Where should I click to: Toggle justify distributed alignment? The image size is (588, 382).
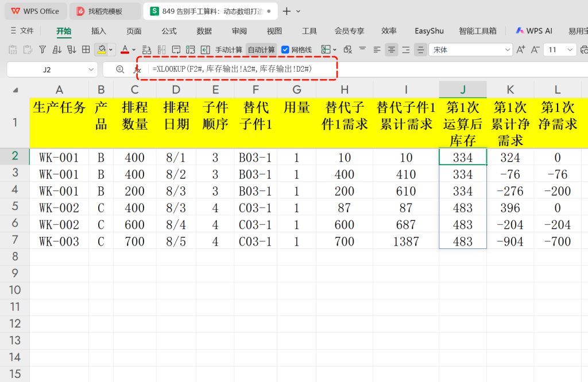[x=421, y=50]
